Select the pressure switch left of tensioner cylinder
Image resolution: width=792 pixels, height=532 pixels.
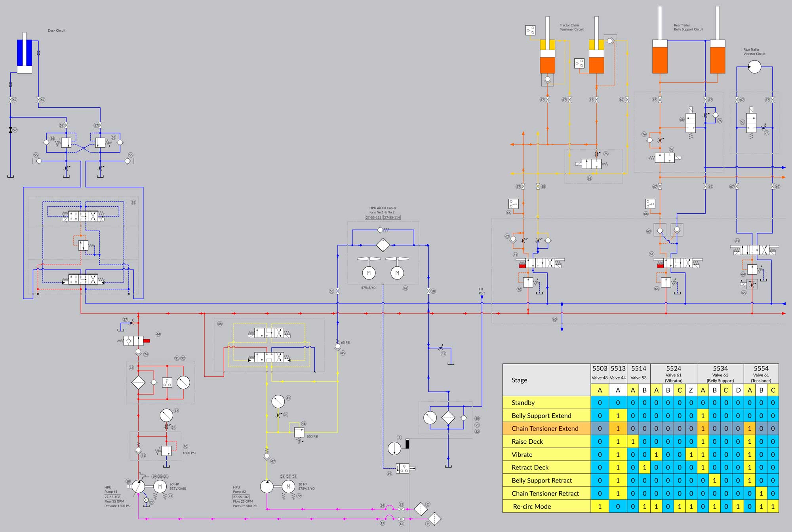(x=530, y=30)
